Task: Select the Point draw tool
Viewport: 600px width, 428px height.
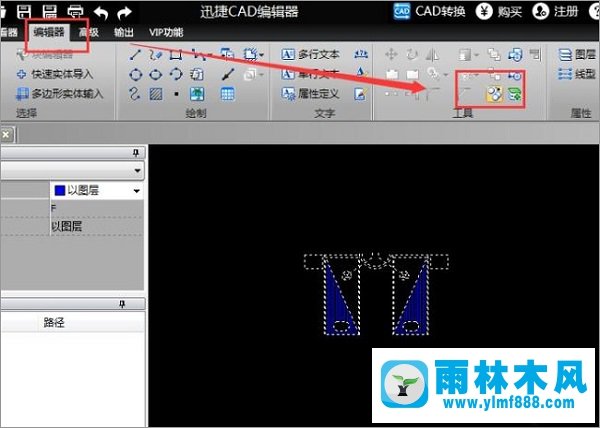Action: [176, 94]
